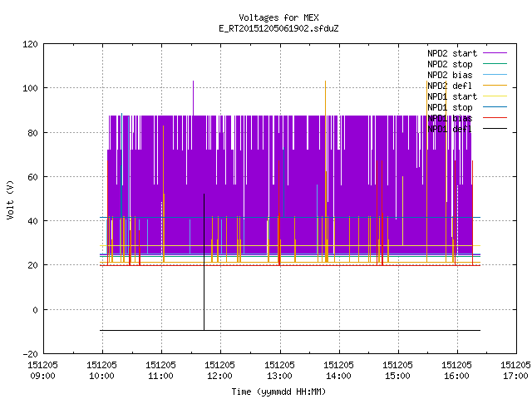Viewport: 532px width, 399px height.
Task: Select the 'NPD2 start' legend label
Action: [x=452, y=53]
